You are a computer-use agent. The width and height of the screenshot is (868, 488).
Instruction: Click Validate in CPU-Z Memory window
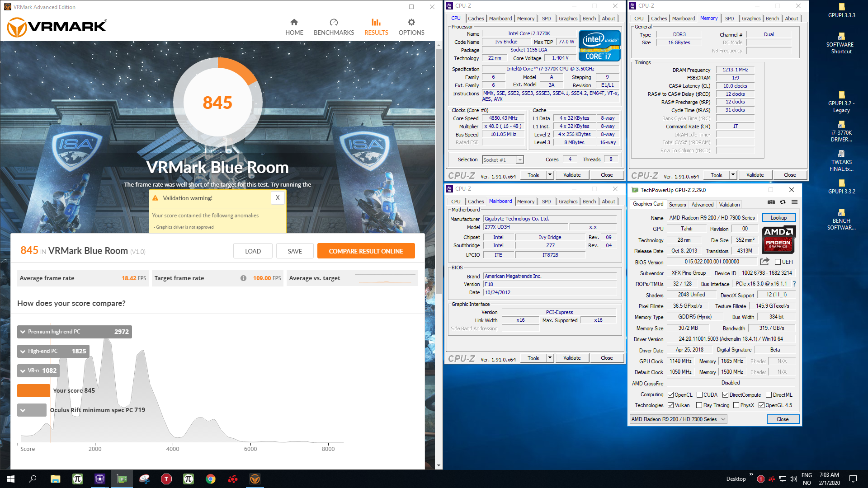tap(755, 175)
